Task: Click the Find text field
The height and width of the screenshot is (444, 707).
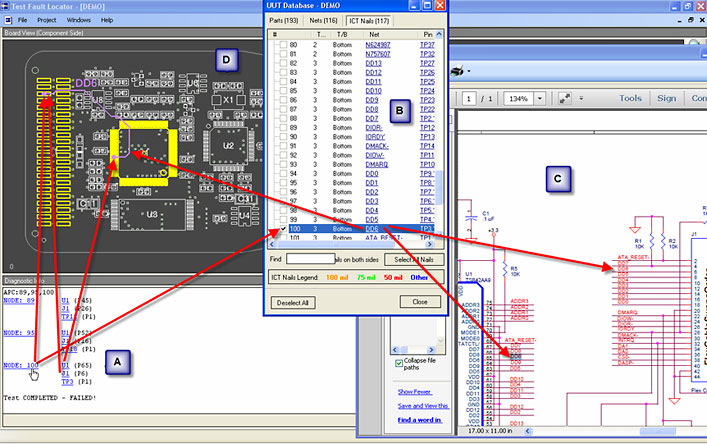Action: click(311, 259)
